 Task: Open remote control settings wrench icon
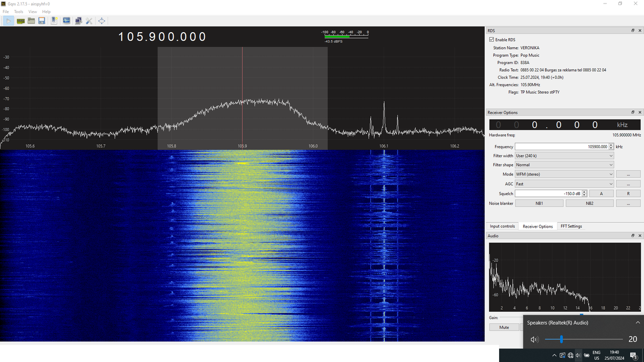[x=89, y=21]
